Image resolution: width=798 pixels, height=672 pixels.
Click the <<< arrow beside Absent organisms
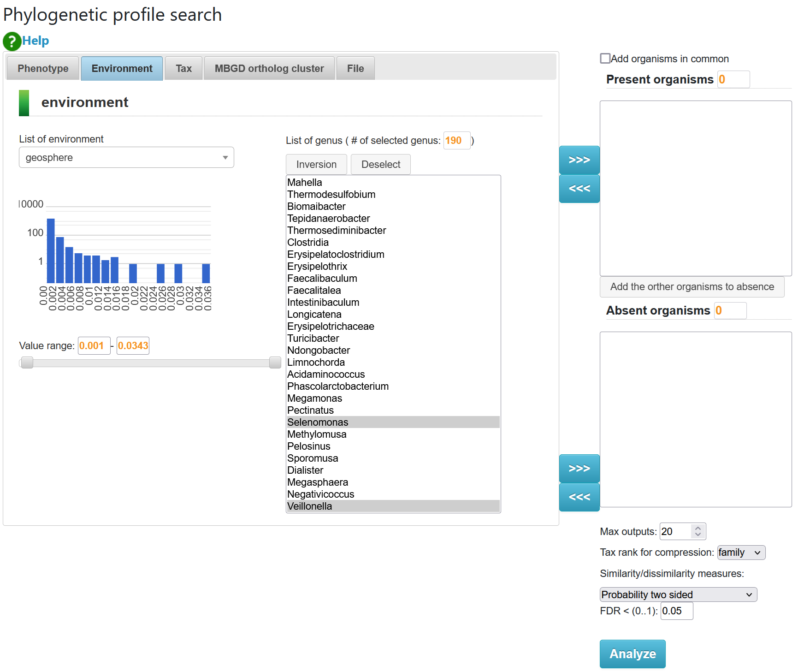(579, 497)
